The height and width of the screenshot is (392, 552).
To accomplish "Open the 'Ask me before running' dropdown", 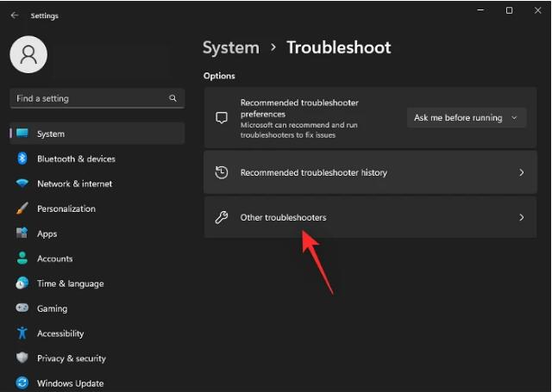I will point(467,118).
